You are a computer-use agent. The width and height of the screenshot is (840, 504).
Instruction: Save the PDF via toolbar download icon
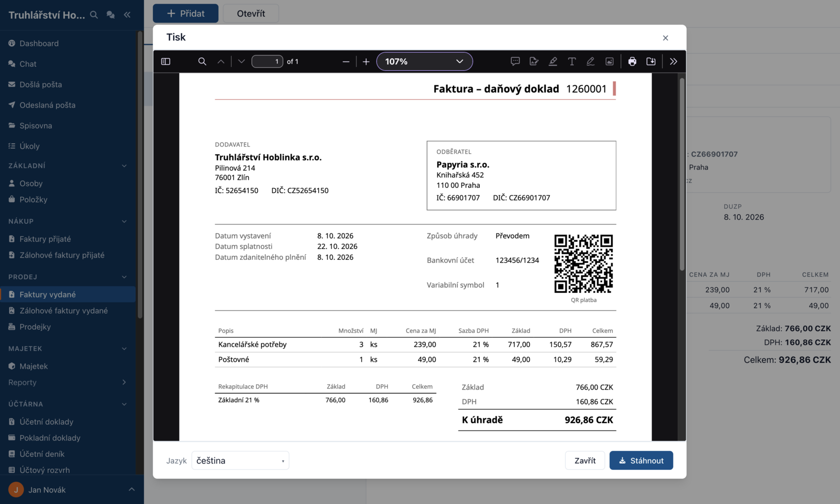(x=651, y=61)
